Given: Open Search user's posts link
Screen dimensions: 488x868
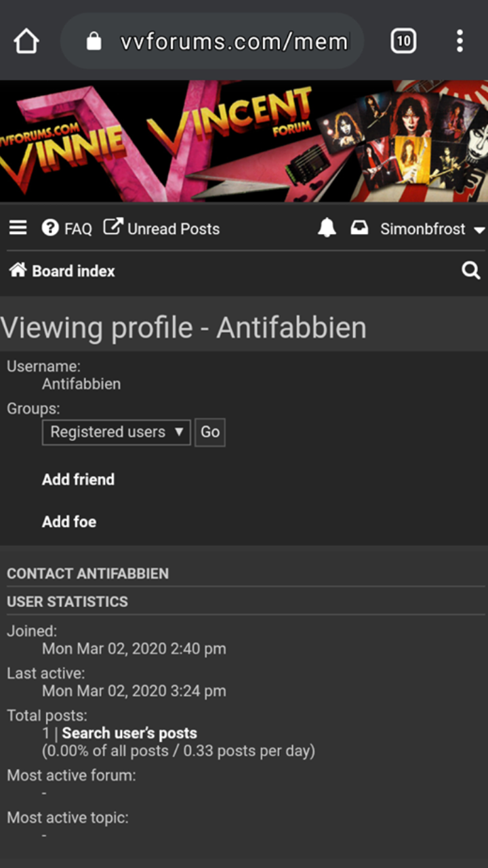Looking at the screenshot, I should click(x=129, y=733).
